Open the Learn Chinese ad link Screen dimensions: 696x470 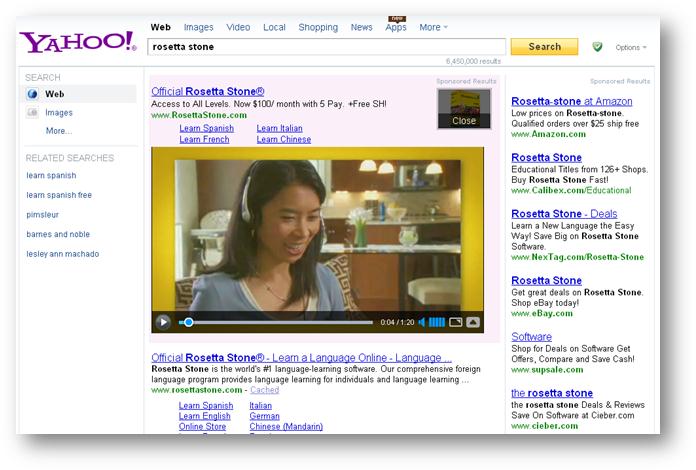284,139
